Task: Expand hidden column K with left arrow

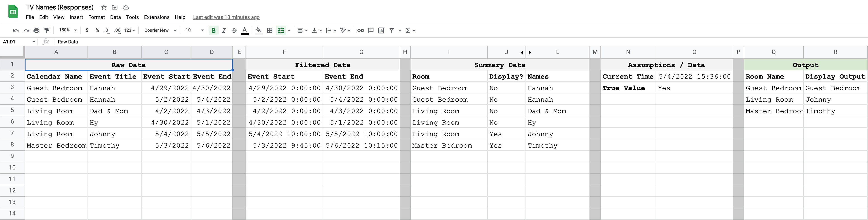Action: (x=522, y=53)
